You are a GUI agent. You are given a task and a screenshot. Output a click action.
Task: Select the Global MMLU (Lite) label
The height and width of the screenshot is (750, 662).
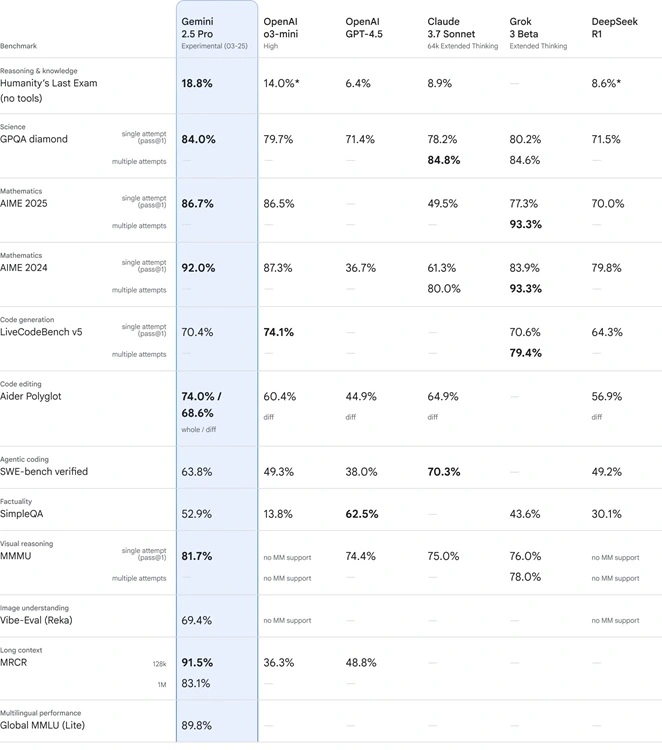pyautogui.click(x=43, y=725)
